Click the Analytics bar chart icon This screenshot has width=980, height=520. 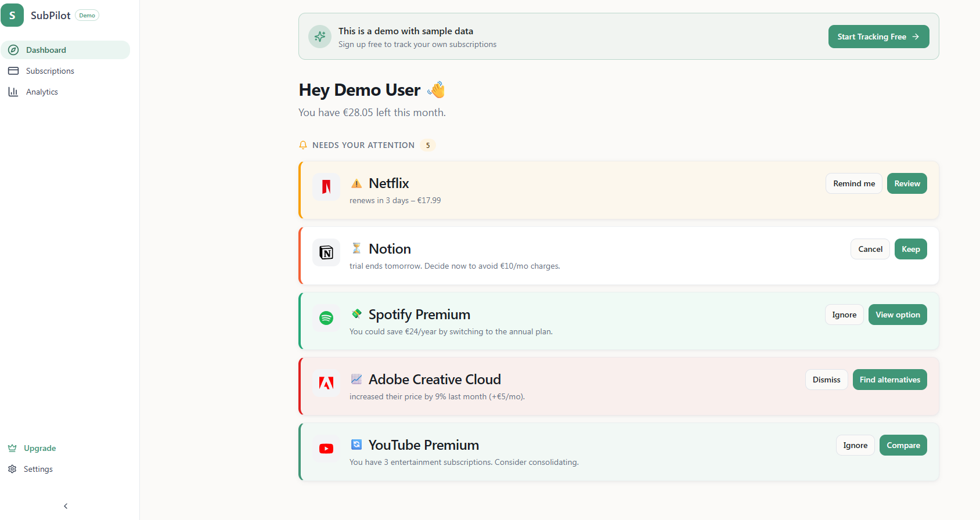(x=13, y=92)
